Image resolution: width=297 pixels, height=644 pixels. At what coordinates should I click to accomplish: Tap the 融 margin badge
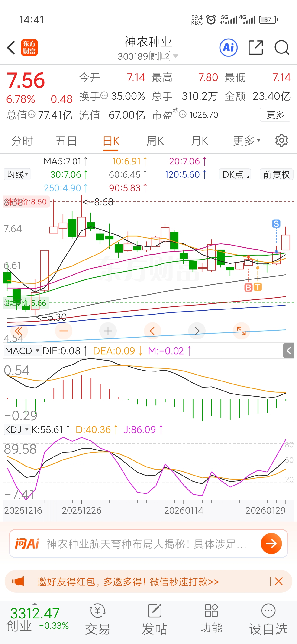point(154,56)
